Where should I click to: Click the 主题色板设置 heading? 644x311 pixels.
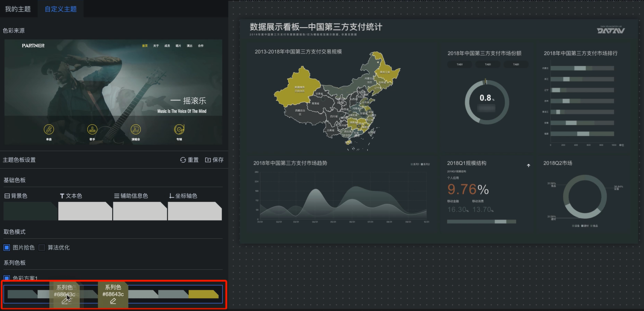tap(19, 160)
